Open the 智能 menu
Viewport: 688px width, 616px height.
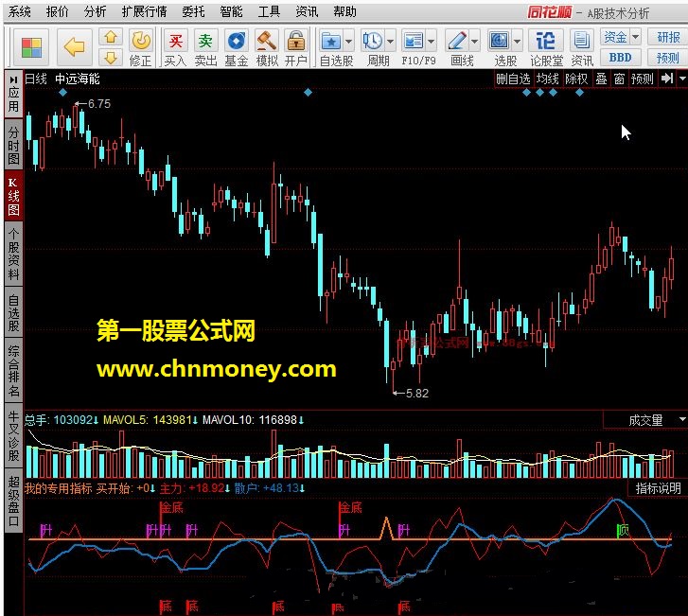click(231, 12)
